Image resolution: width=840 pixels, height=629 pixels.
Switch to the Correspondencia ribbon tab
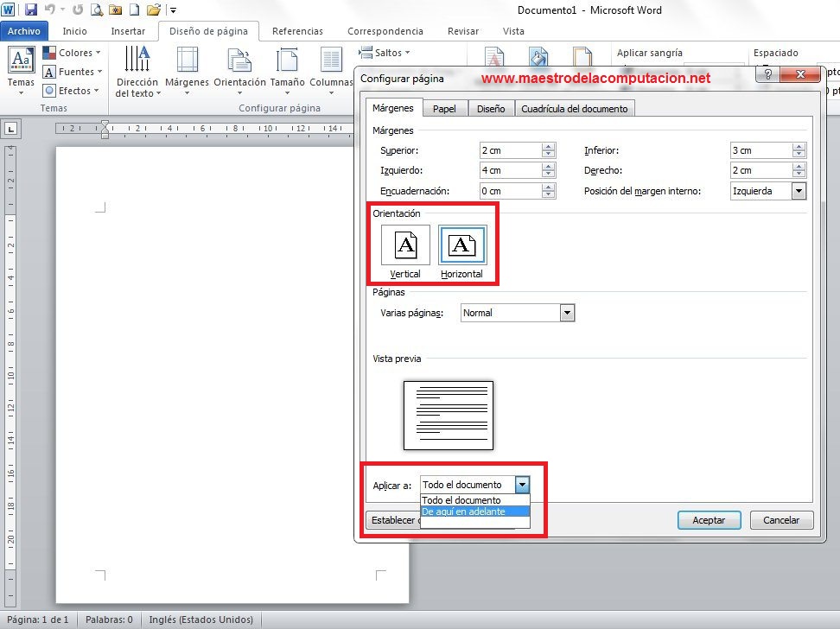pyautogui.click(x=385, y=31)
